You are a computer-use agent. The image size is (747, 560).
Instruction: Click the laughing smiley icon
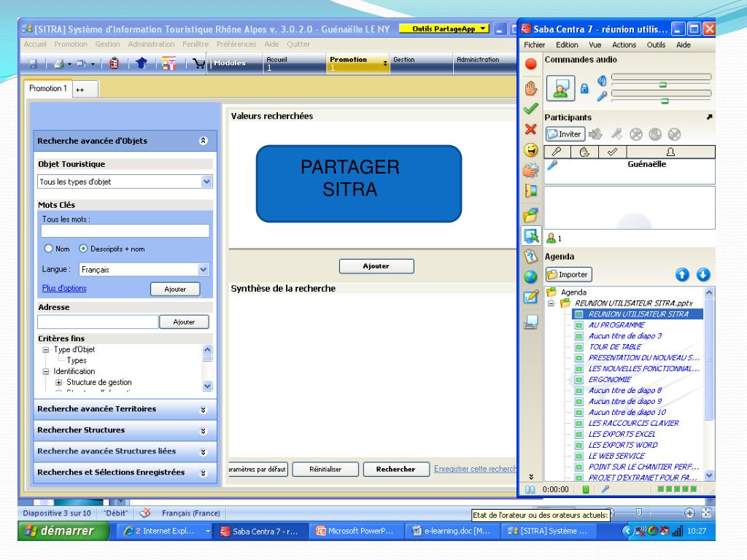click(531, 150)
